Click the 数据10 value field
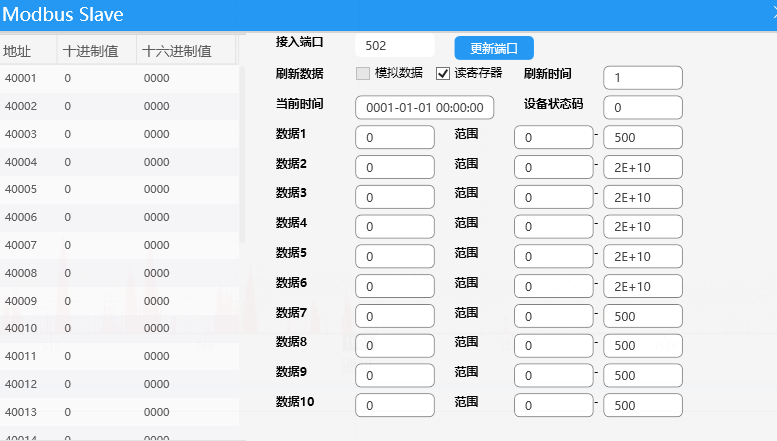The width and height of the screenshot is (777, 441). [395, 405]
